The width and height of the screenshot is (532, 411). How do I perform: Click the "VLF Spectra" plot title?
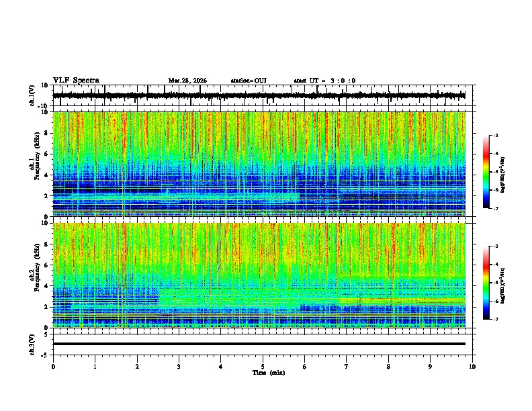click(76, 81)
